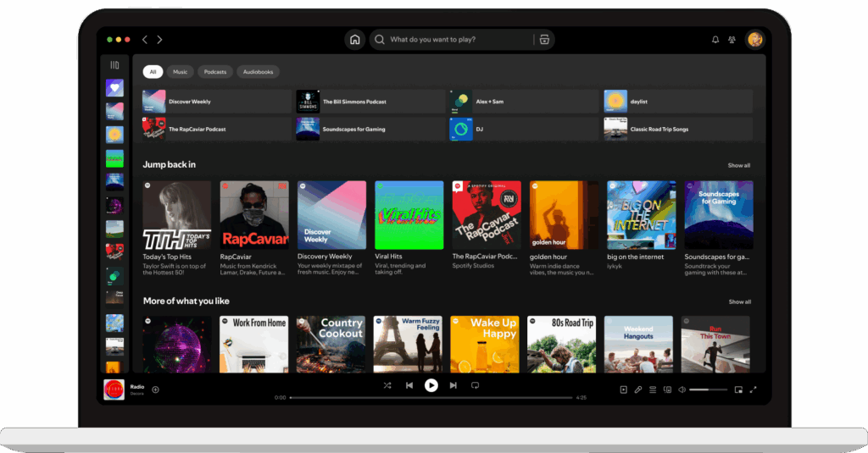868x453 pixels.
Task: Open the Queue view icon
Action: point(653,389)
